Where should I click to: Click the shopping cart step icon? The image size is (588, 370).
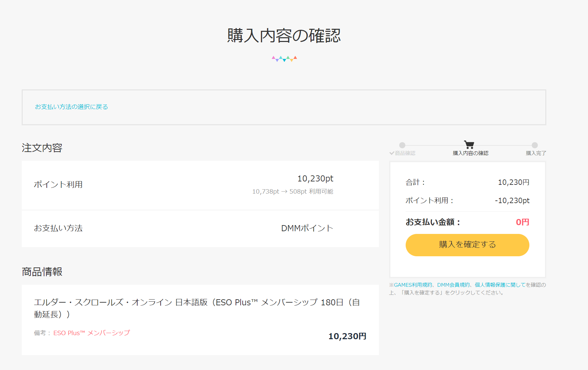[469, 145]
